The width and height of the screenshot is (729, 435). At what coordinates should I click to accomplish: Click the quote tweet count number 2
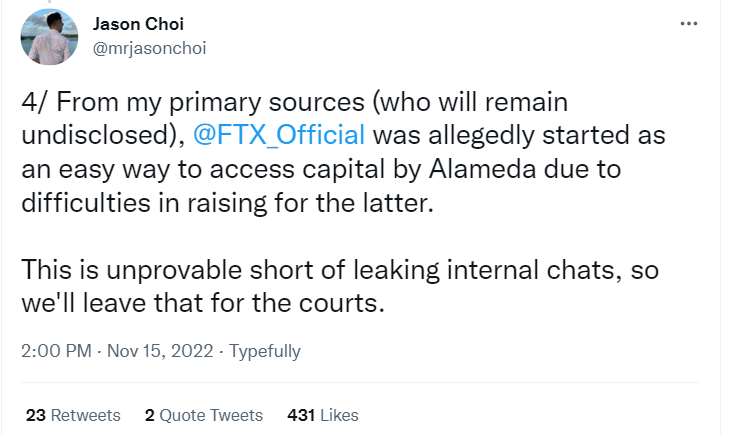[148, 415]
